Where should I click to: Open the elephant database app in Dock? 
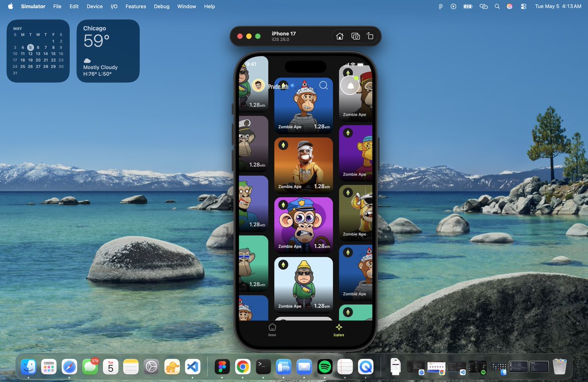(172, 366)
